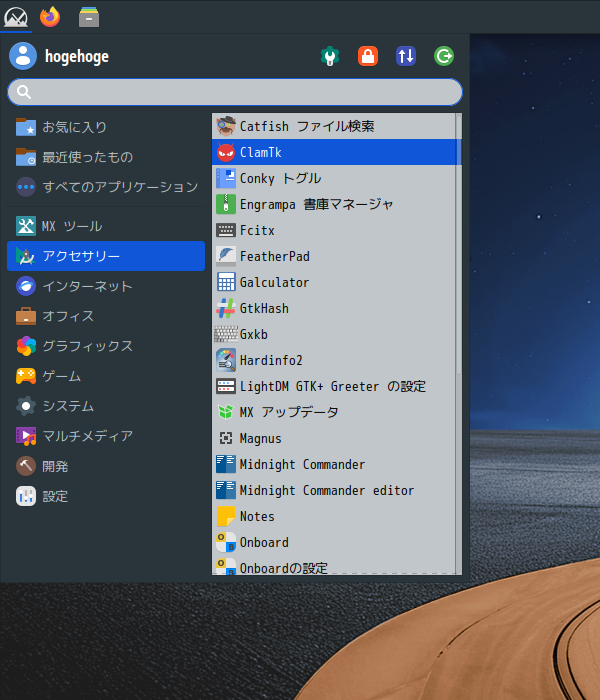Click the Hardinfo2 gauge icon

[226, 360]
